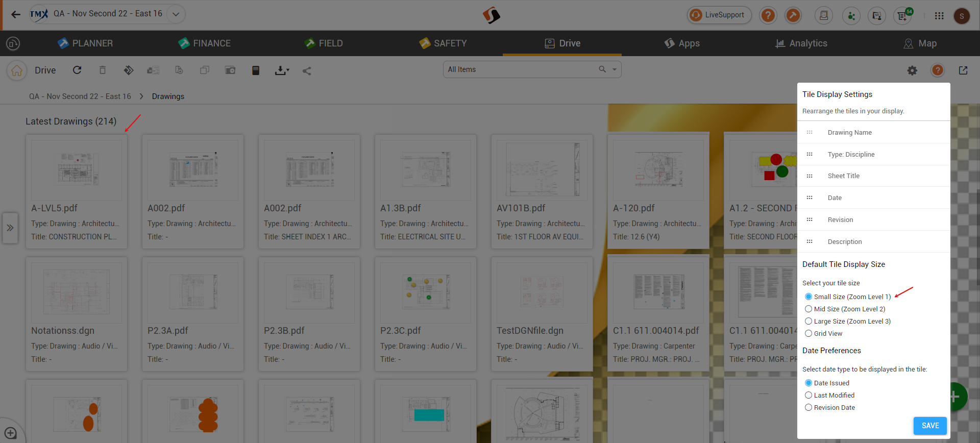Click the dashboard icon left of PLANNER
Viewport: 980px width, 443px height.
point(13,43)
